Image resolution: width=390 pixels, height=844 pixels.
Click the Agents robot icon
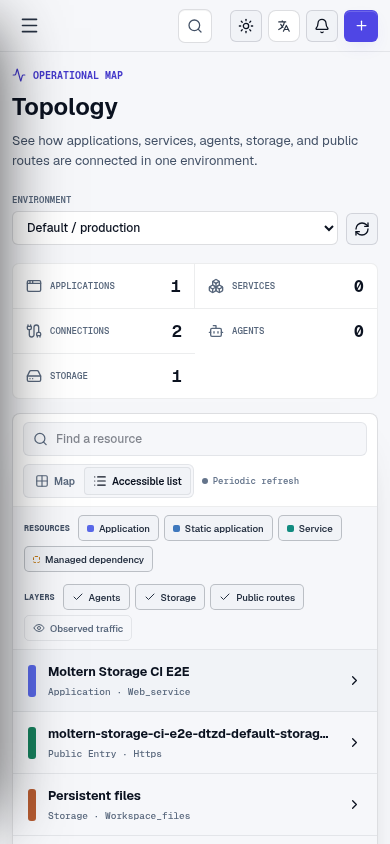(x=216, y=331)
